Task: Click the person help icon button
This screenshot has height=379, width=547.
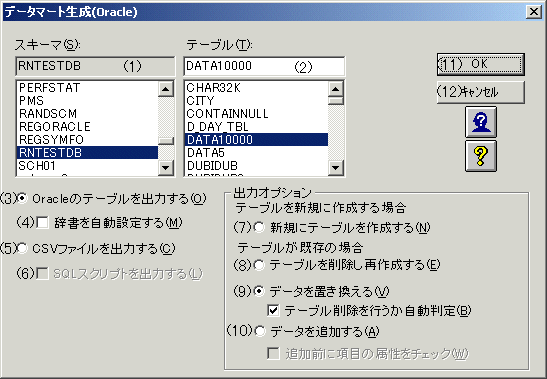Action: (x=481, y=122)
